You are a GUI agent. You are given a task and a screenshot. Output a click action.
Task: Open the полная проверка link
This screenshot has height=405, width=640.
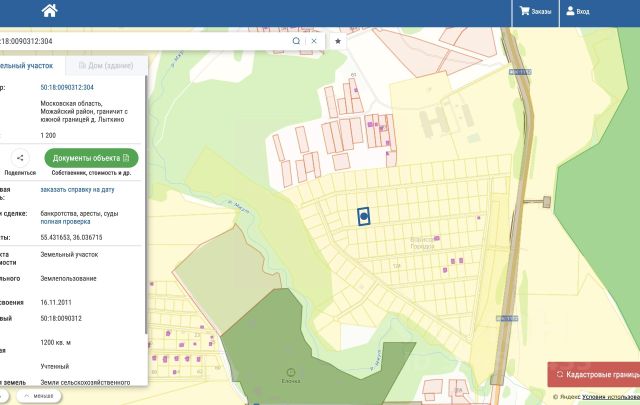(65, 222)
